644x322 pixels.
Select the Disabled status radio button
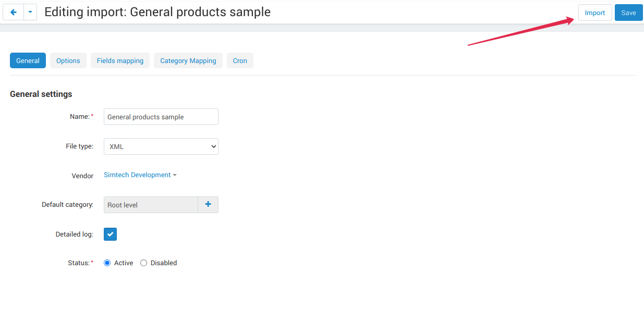coord(144,263)
